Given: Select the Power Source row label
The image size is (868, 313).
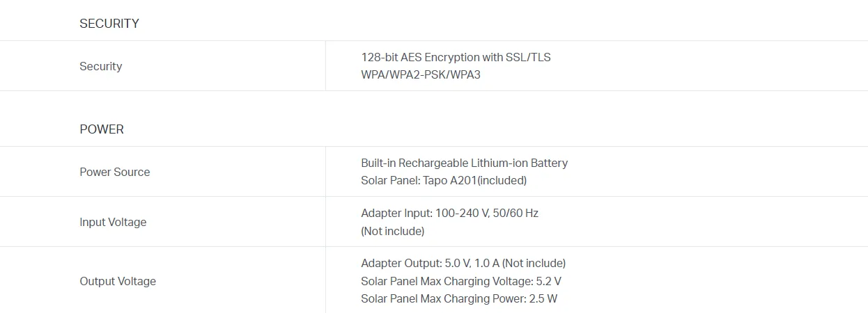Looking at the screenshot, I should pos(115,172).
